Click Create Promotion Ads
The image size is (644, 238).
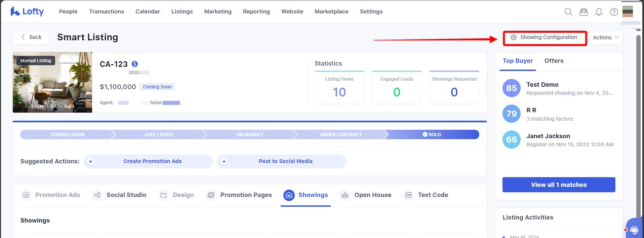[148, 161]
